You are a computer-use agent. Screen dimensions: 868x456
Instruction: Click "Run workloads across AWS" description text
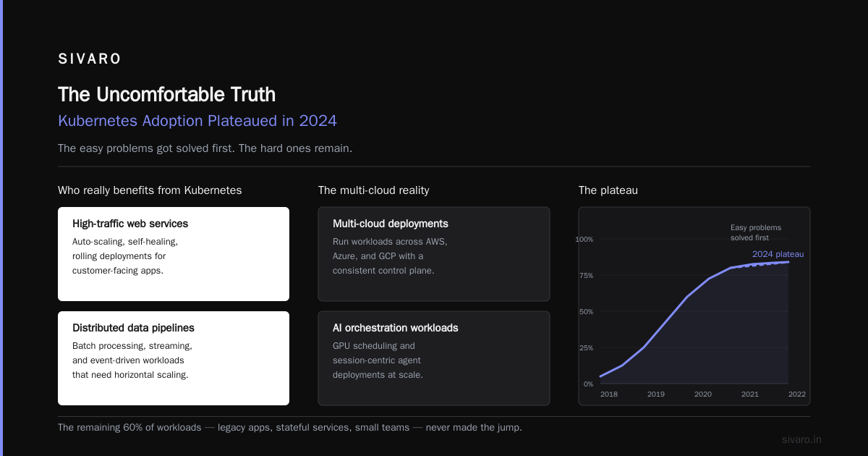(x=390, y=256)
